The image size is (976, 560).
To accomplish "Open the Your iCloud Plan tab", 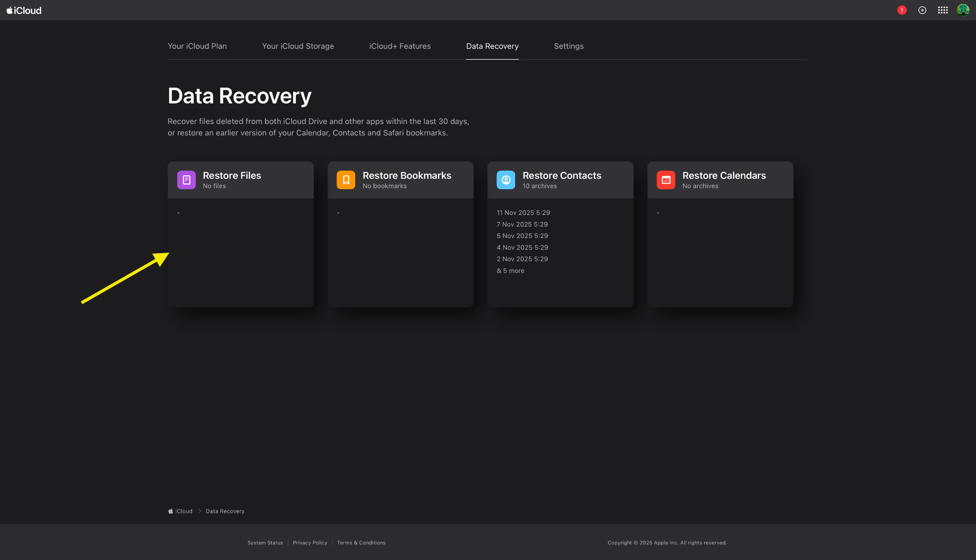I will [197, 46].
